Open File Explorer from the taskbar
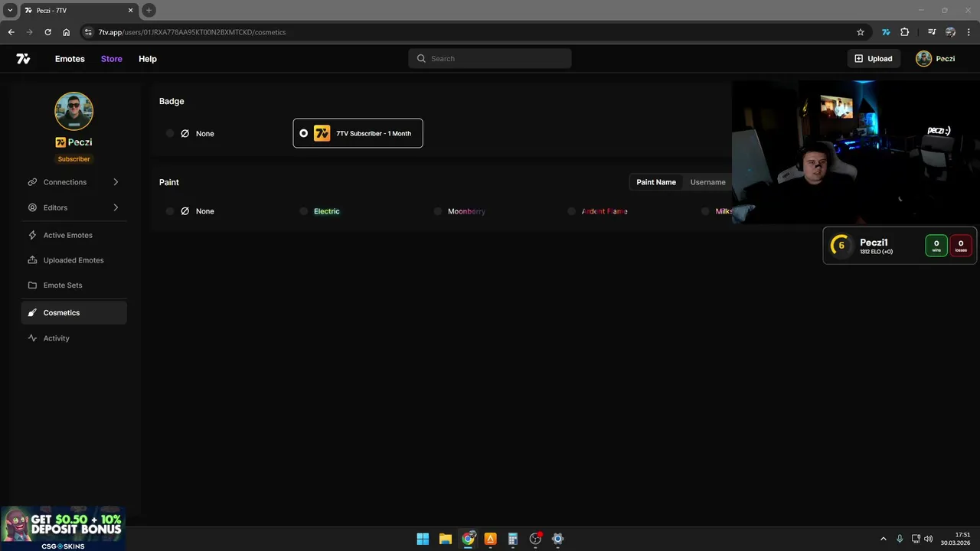Viewport: 980px width, 551px height. [445, 539]
